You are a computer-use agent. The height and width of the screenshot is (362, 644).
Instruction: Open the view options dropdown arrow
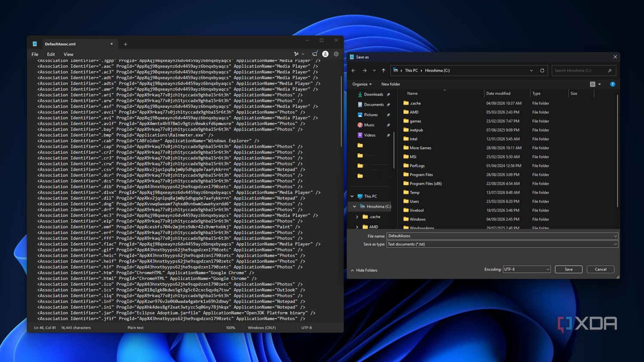(x=600, y=84)
